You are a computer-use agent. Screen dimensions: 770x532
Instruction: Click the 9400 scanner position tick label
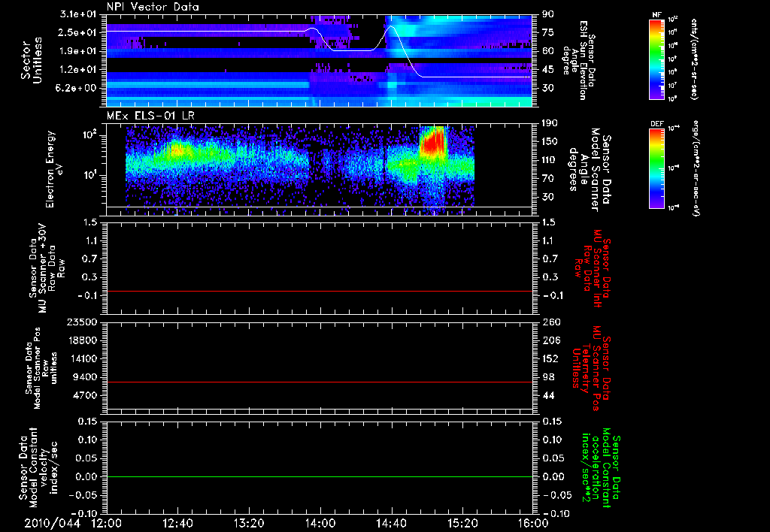tap(86, 377)
